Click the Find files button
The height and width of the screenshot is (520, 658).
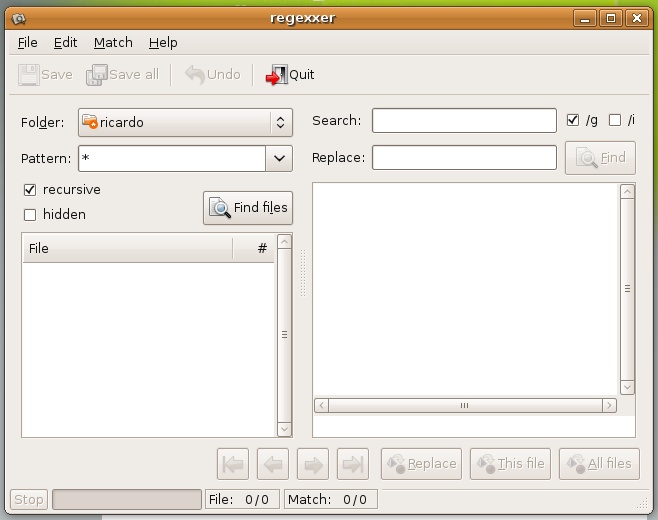(x=248, y=208)
